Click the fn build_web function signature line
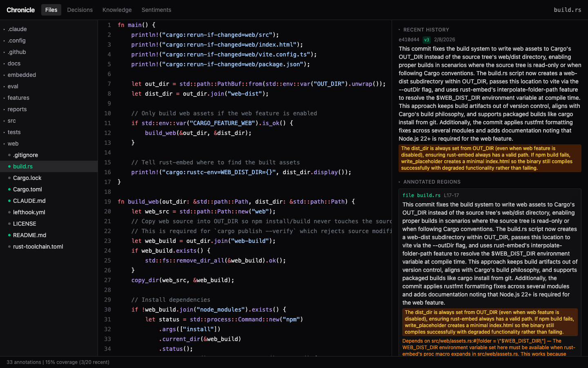Viewport: 588px width, 368px height. point(236,202)
